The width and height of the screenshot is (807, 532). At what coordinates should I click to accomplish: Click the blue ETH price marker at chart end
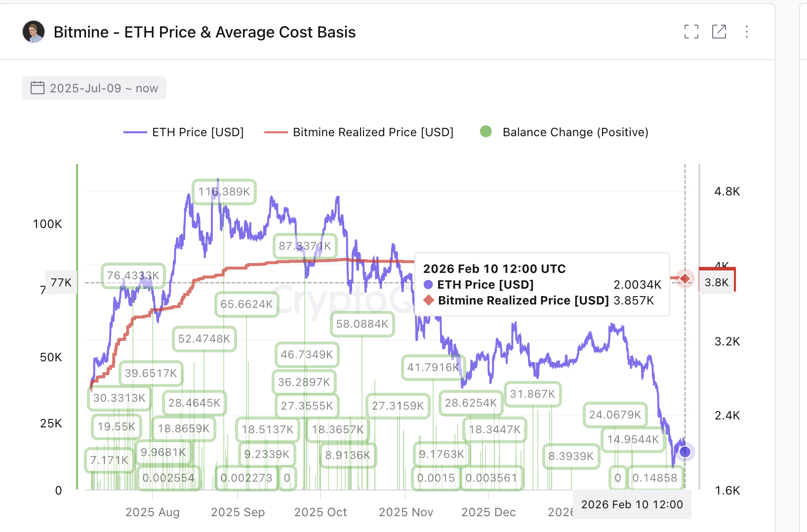point(685,452)
